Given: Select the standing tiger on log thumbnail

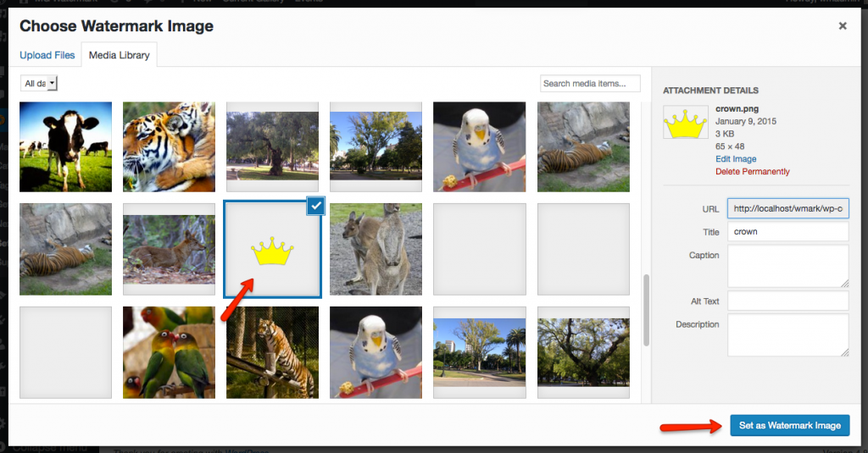Looking at the screenshot, I should point(272,352).
